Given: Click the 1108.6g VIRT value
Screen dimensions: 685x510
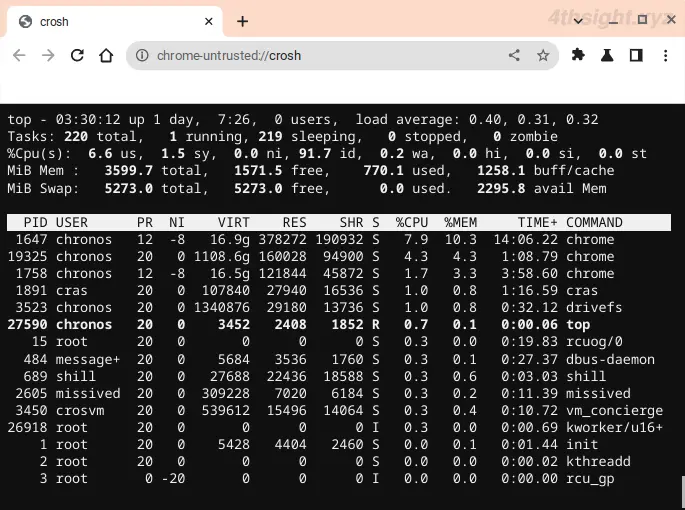Looking at the screenshot, I should click(x=221, y=257).
